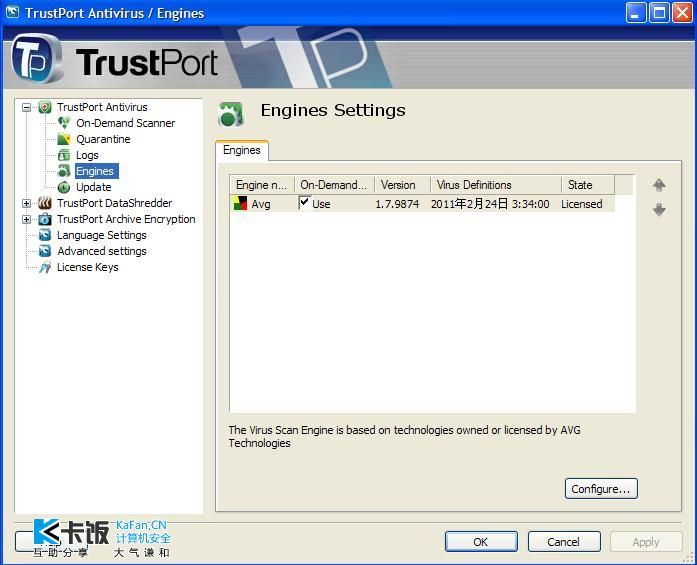Viewport: 697px width, 565px height.
Task: Click the License Keys icon
Action: coord(45,267)
